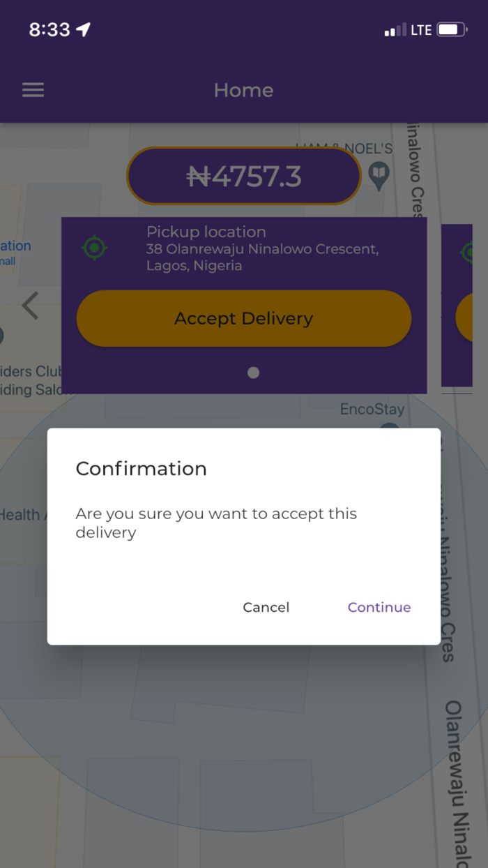The height and width of the screenshot is (868, 488).
Task: Tap the cellular signal indicator
Action: click(x=393, y=29)
